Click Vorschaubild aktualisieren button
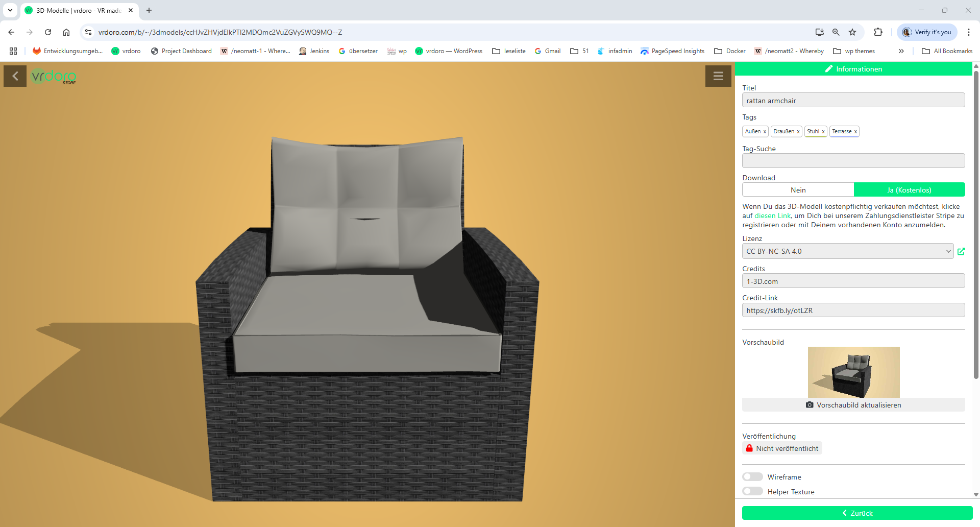Image resolution: width=980 pixels, height=527 pixels. coord(853,405)
